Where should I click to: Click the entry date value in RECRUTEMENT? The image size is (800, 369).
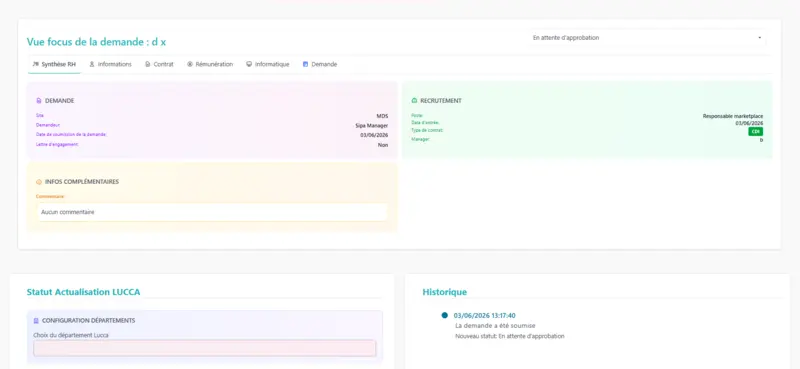coord(749,124)
